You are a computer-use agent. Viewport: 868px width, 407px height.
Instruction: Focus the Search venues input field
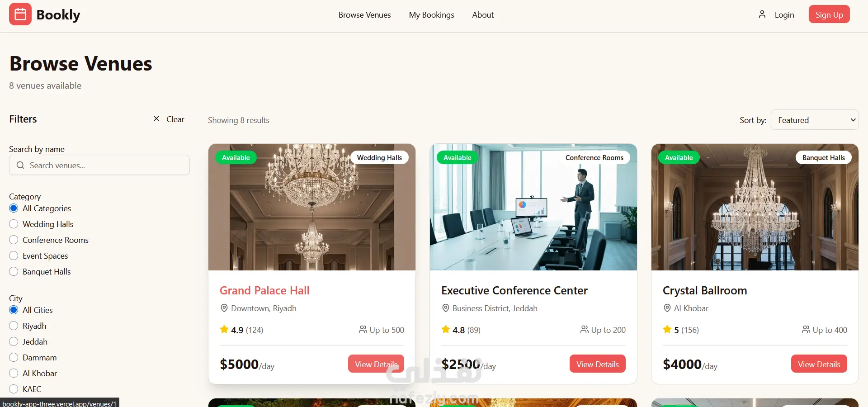point(99,166)
